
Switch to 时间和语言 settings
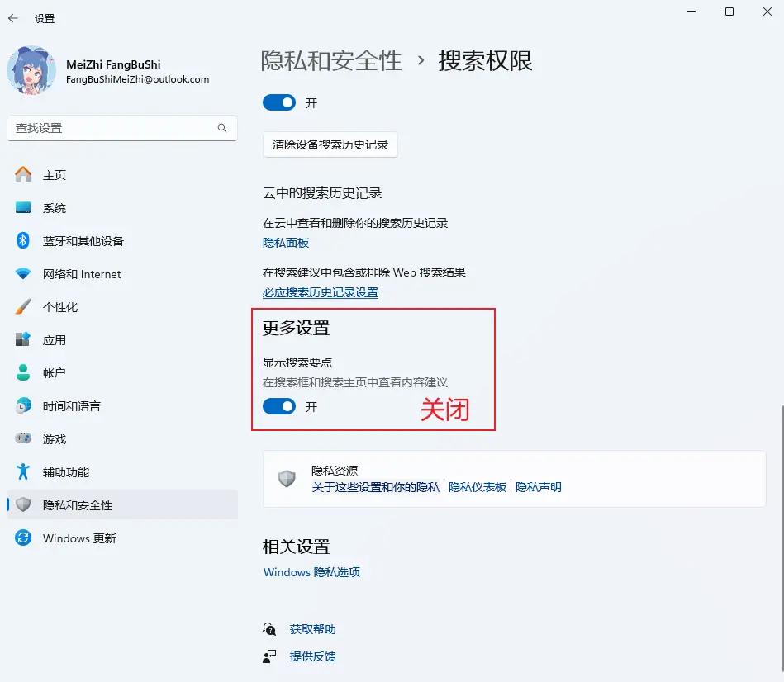pos(71,406)
